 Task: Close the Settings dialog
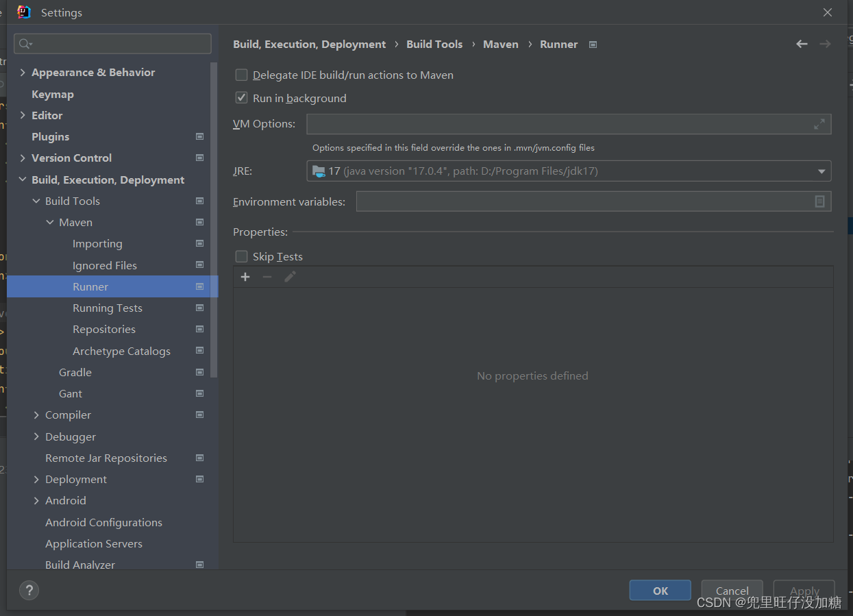click(828, 12)
